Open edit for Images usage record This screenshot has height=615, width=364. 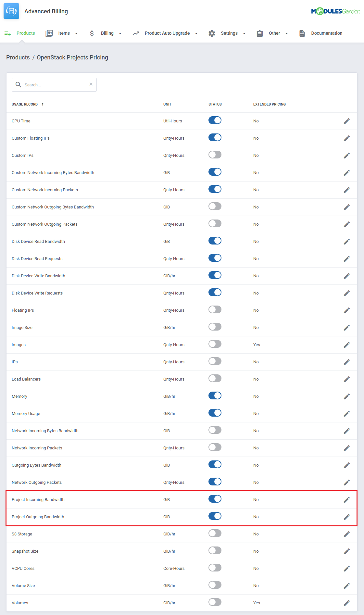point(347,345)
